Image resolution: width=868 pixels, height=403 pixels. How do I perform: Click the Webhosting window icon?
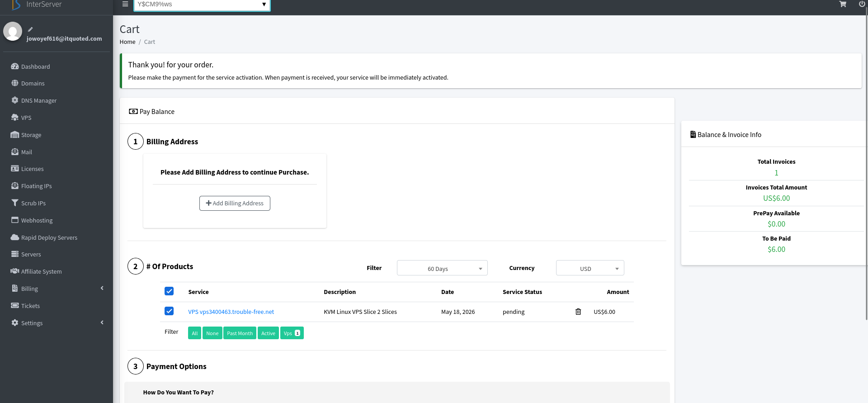coord(15,220)
